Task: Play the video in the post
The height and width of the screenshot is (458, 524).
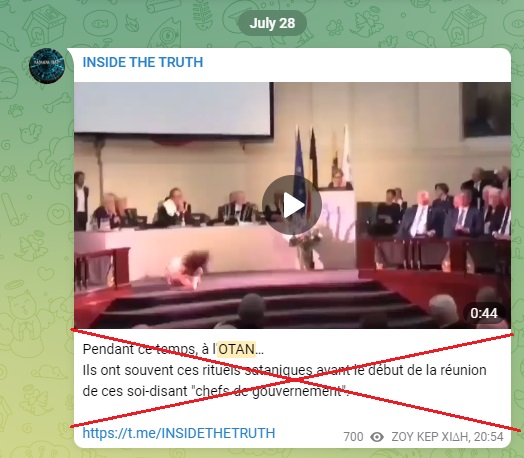Action: pyautogui.click(x=291, y=204)
